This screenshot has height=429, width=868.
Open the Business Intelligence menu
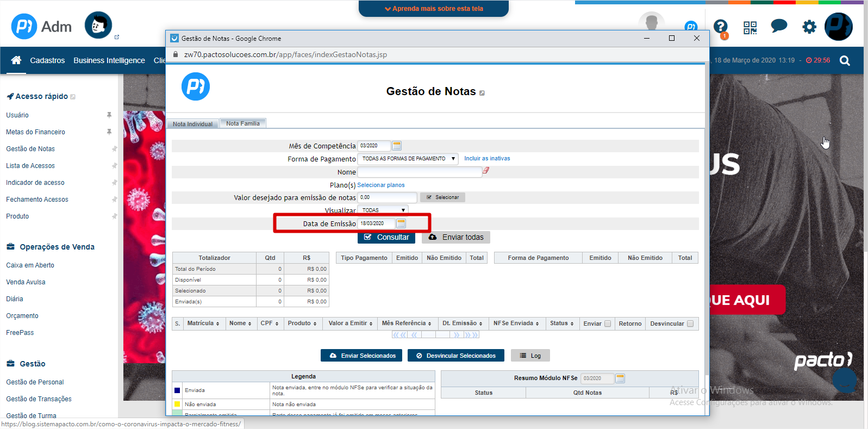[x=109, y=60]
